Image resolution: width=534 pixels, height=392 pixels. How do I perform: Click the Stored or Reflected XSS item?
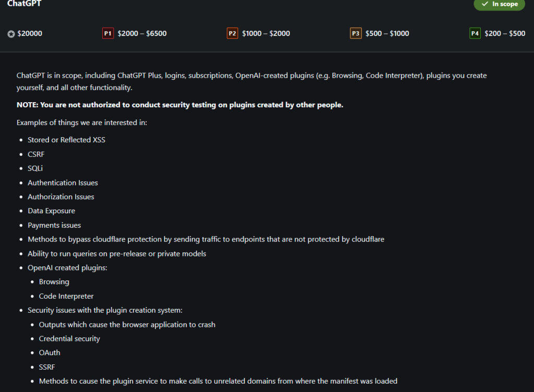66,140
